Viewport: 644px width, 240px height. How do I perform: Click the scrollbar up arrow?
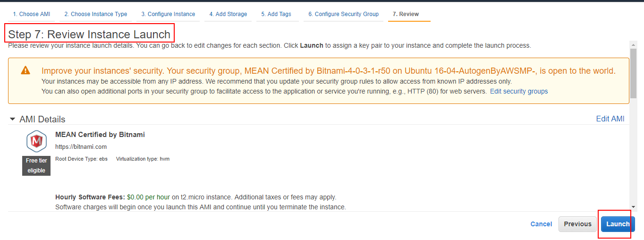coord(633,44)
